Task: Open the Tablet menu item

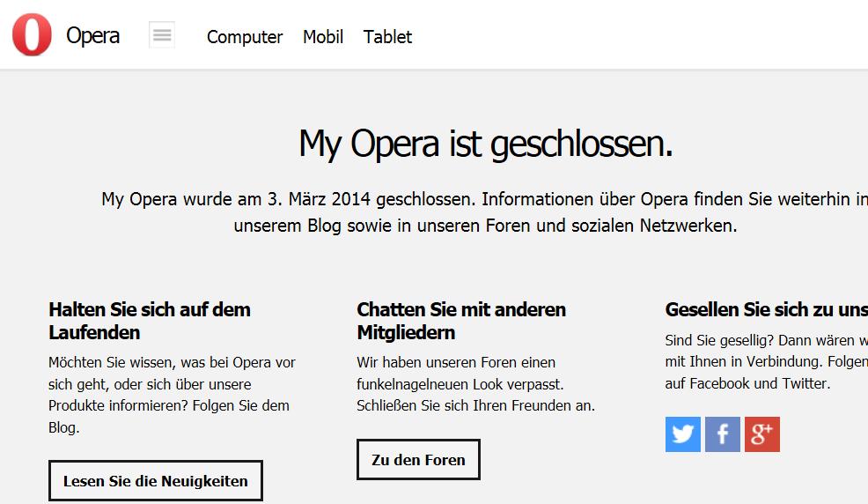Action: [x=387, y=37]
